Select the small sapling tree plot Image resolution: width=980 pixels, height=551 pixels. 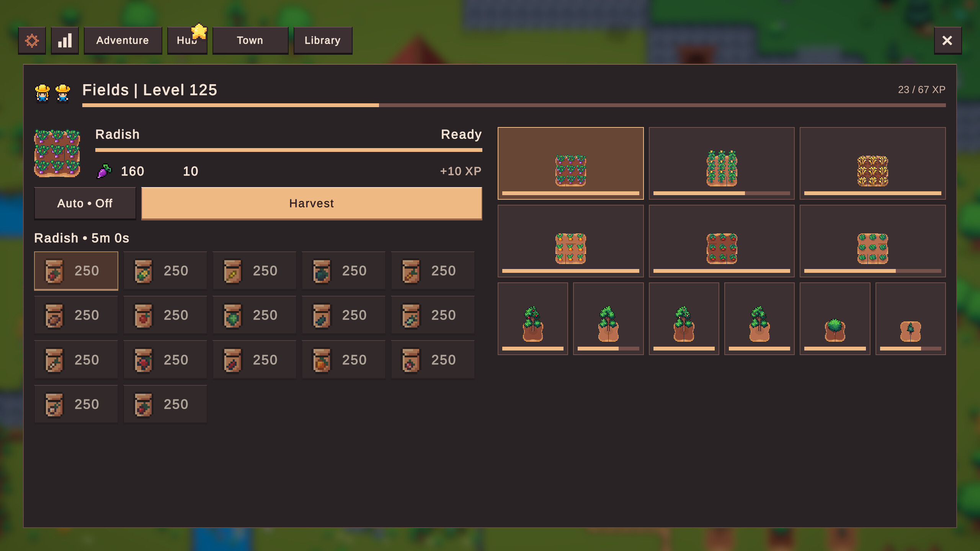[910, 319]
